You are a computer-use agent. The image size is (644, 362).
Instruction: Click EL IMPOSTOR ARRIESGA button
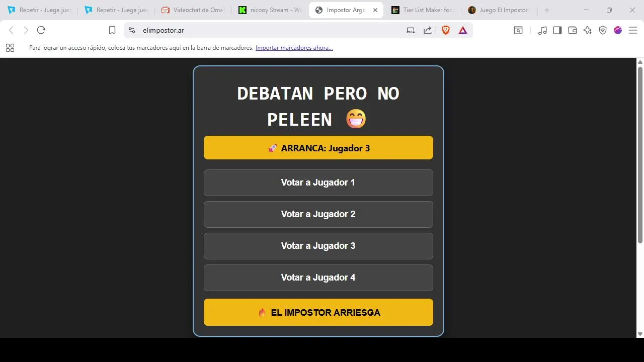tap(318, 312)
